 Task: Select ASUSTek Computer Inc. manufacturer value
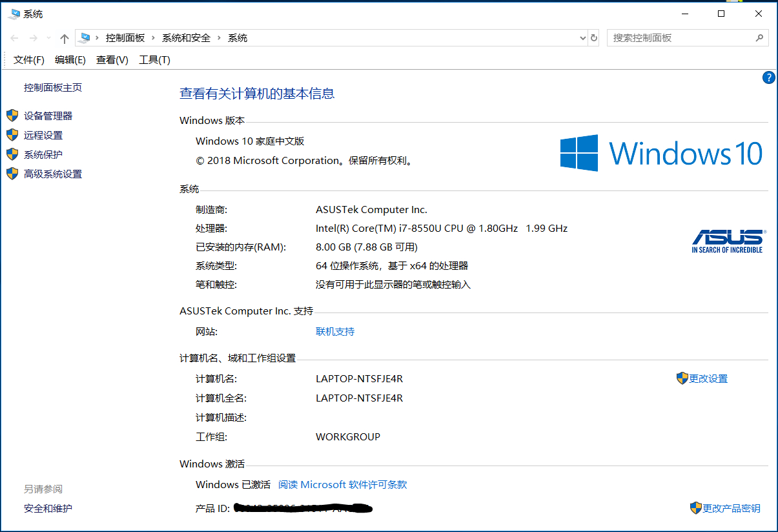pyautogui.click(x=371, y=210)
